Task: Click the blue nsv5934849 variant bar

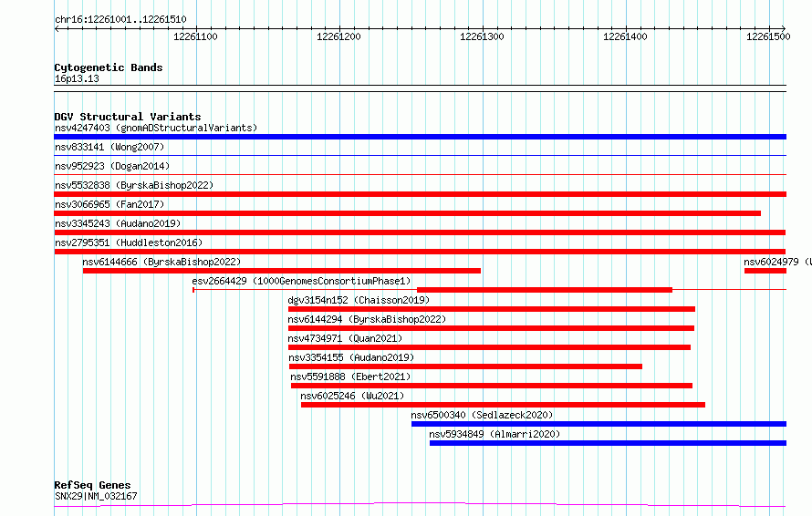Action: [608, 443]
